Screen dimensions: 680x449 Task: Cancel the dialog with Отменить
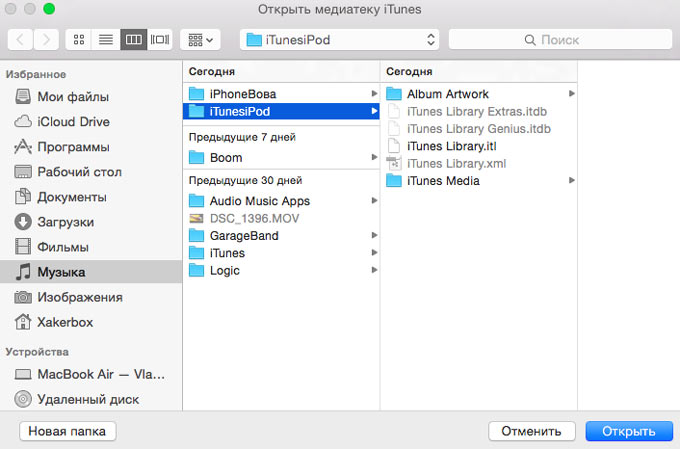[532, 431]
